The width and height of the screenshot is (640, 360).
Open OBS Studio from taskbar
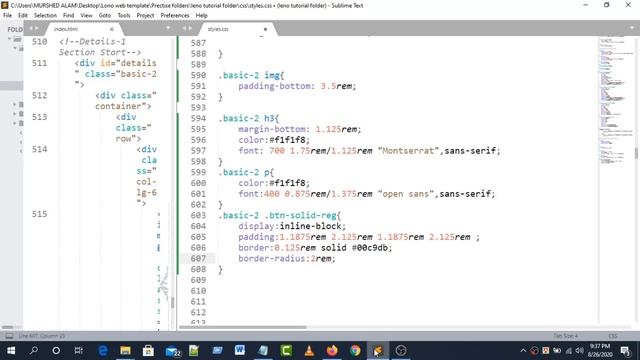tap(401, 351)
